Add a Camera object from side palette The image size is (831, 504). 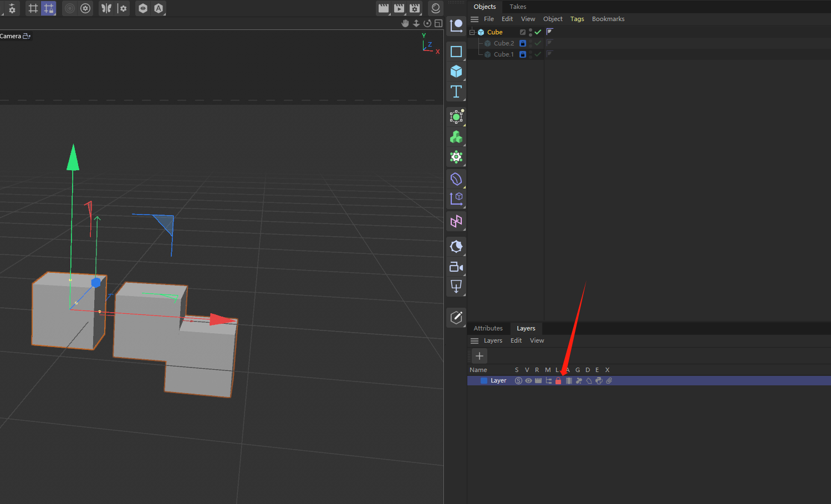pos(456,267)
